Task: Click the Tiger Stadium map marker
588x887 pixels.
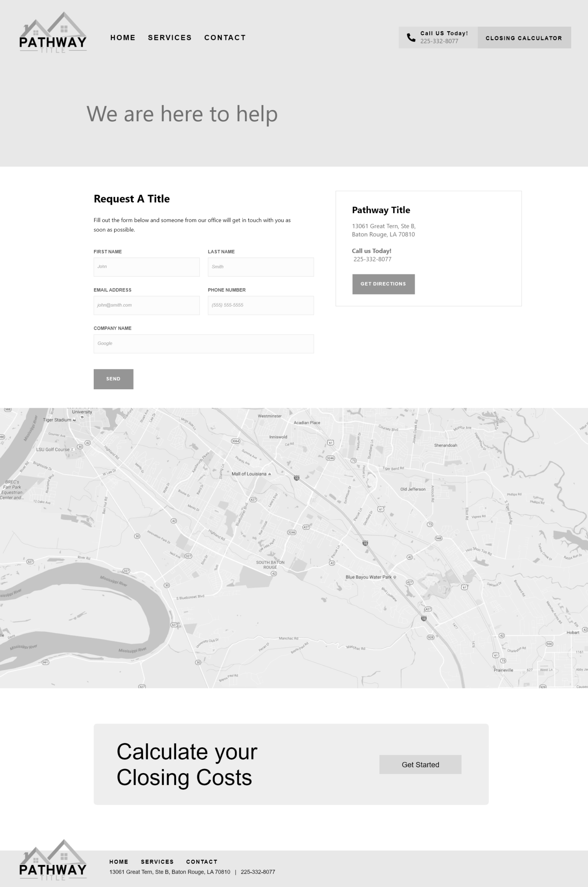Action: [x=74, y=420]
